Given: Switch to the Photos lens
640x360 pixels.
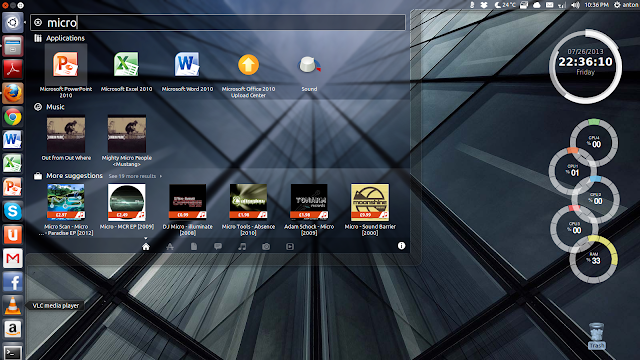Looking at the screenshot, I should tap(266, 247).
